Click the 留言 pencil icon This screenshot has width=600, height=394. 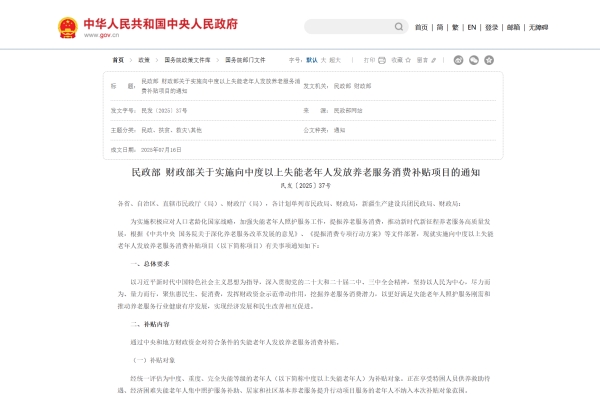(434, 60)
